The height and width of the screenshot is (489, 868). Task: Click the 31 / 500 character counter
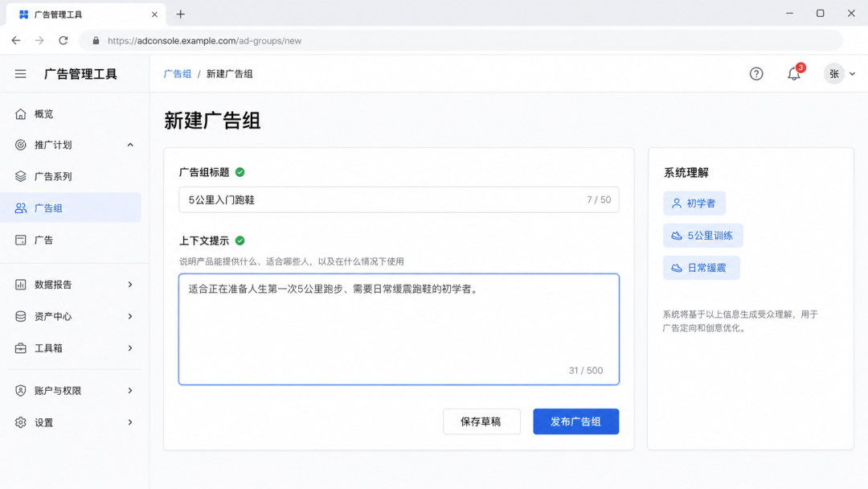coord(586,371)
